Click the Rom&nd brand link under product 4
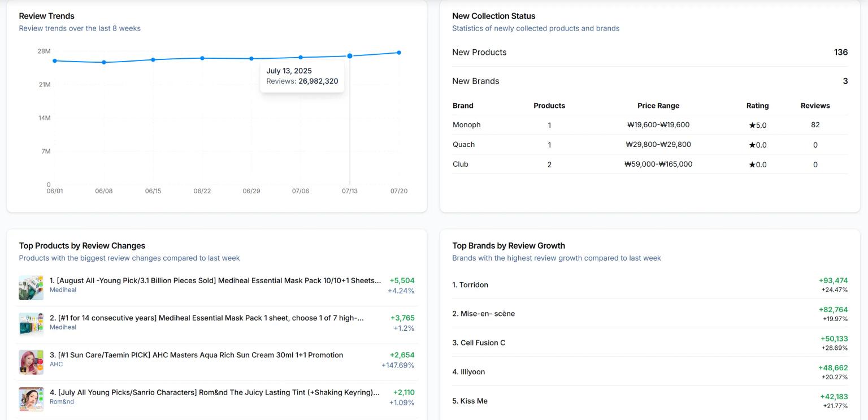Screen dimensions: 868x420 point(62,402)
